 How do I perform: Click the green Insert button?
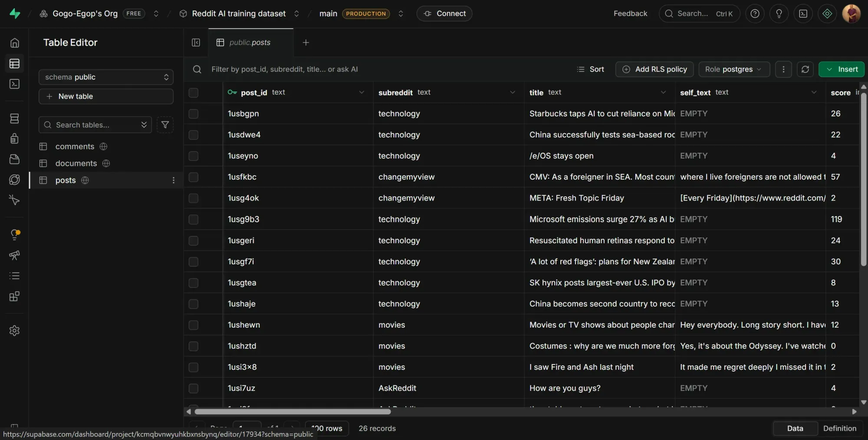(841, 69)
